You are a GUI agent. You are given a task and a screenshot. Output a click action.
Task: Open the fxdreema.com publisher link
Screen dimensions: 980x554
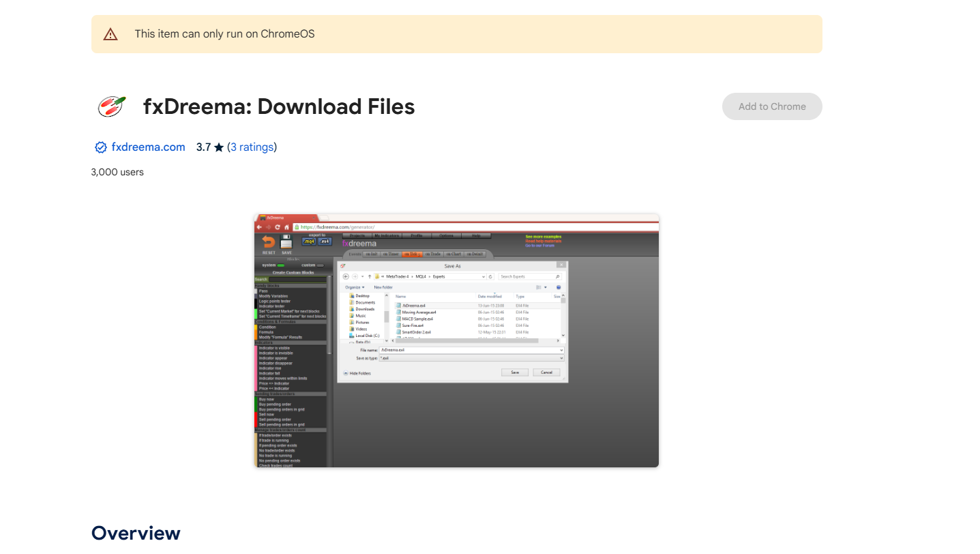pyautogui.click(x=149, y=147)
